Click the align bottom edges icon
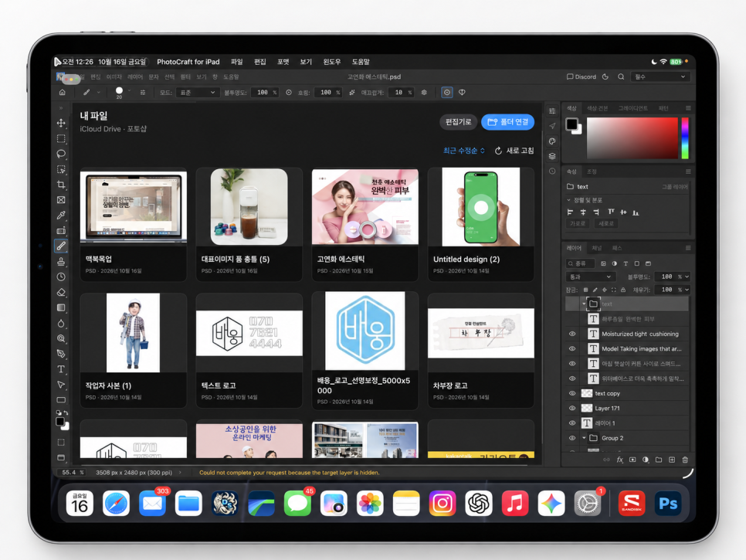This screenshot has height=560, width=746. coord(636,212)
